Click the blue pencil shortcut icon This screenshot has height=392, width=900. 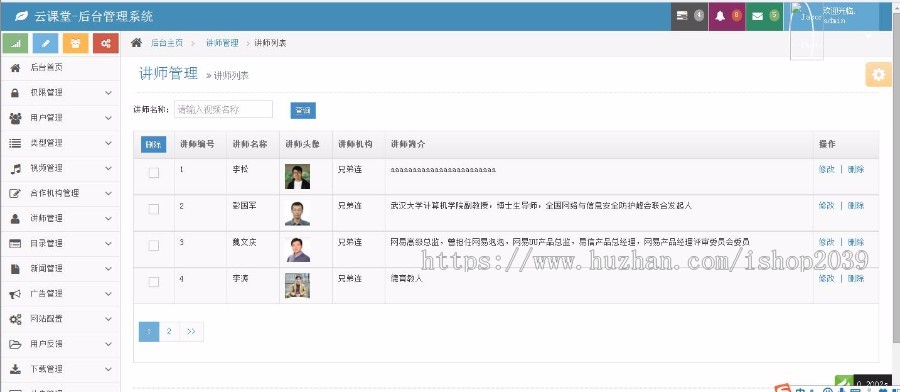point(45,43)
